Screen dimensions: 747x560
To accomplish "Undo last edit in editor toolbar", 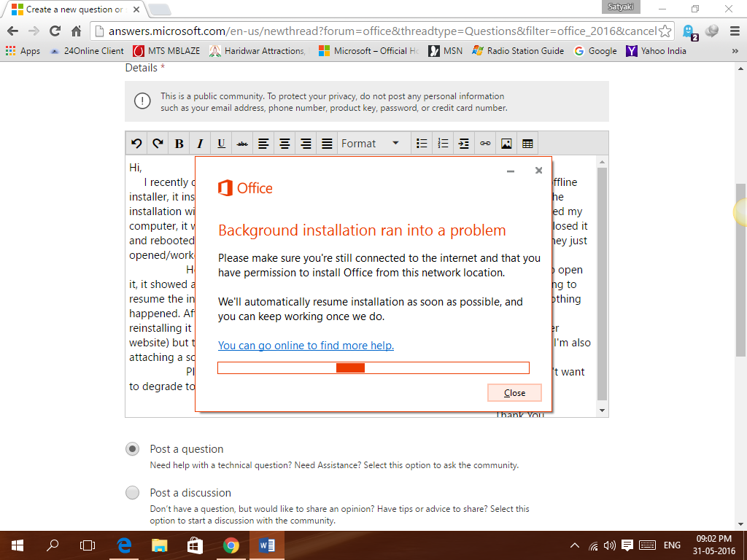I will 136,144.
